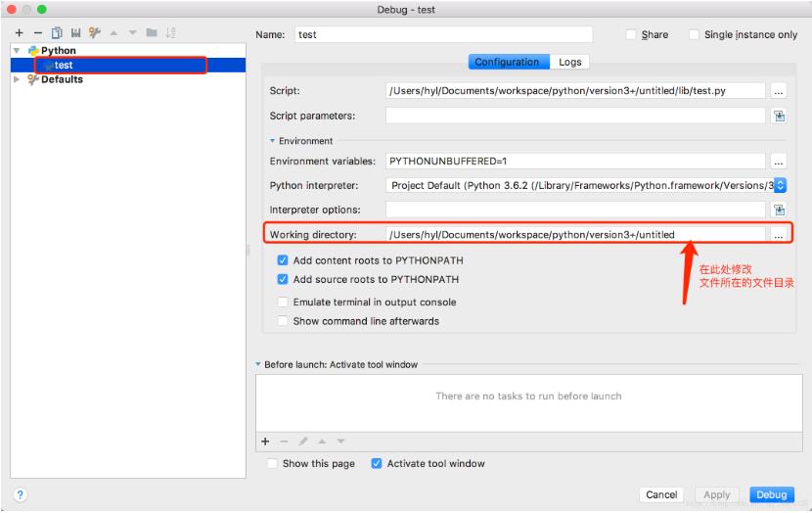812x513 pixels.
Task: Toggle the Single instance only checkbox
Action: pos(694,34)
